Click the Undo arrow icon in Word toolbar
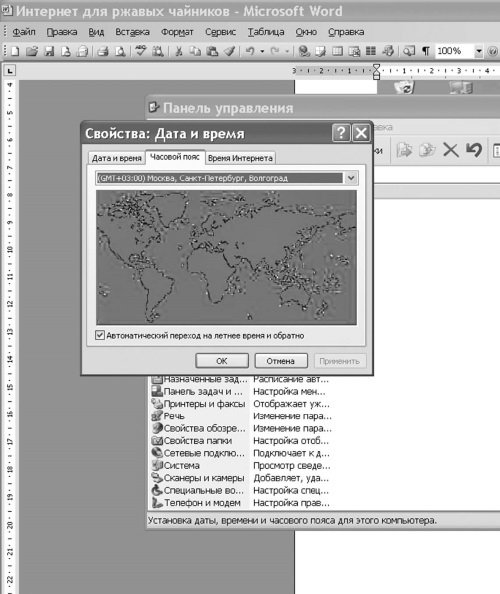Image resolution: width=500 pixels, height=594 pixels. [250, 51]
